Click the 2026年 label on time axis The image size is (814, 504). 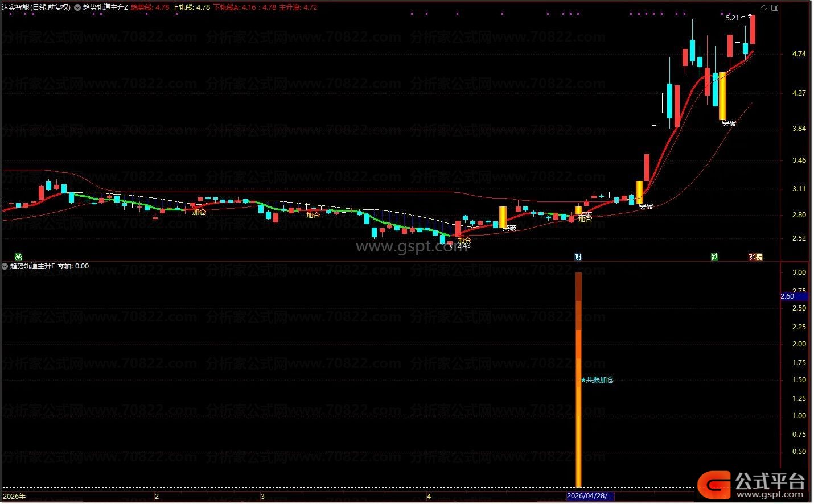[14, 496]
